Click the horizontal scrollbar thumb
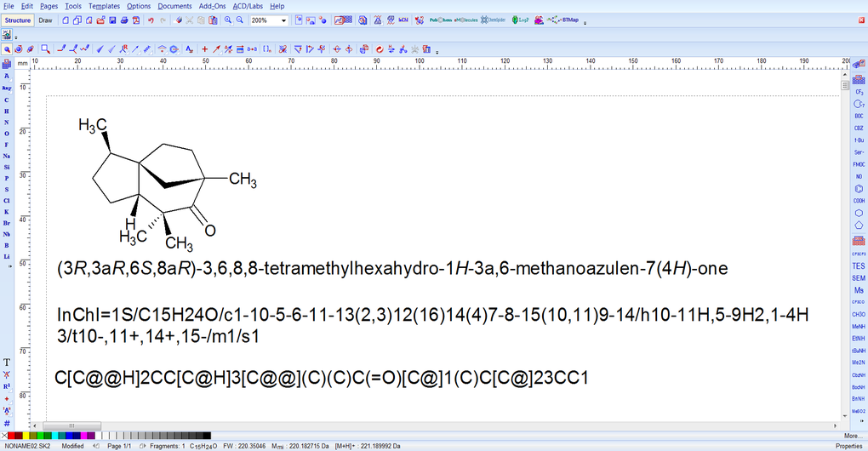The width and height of the screenshot is (868, 451). 72,425
